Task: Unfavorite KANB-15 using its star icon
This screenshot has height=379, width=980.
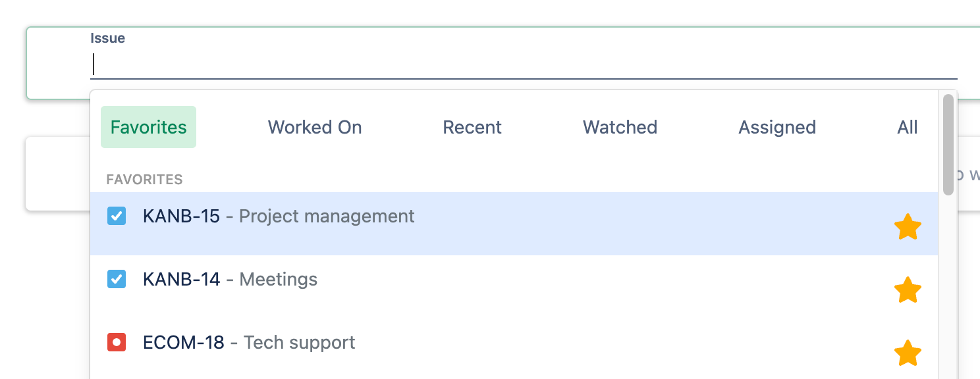Action: [x=908, y=227]
